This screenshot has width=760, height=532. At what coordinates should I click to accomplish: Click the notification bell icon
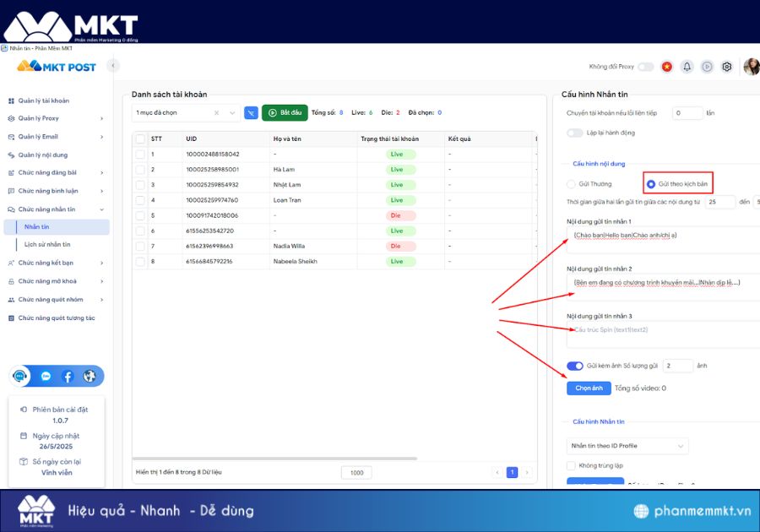point(687,66)
